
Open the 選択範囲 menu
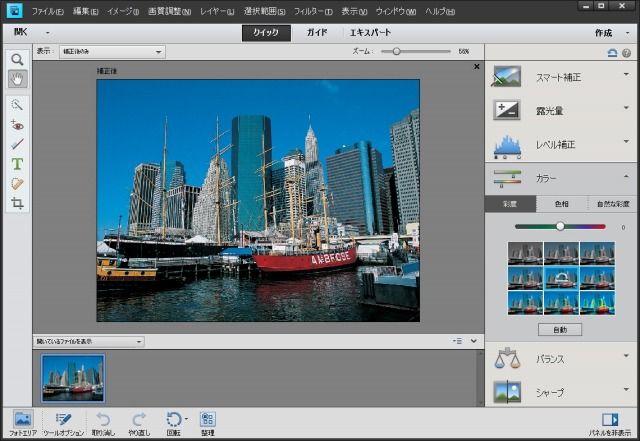coord(264,11)
